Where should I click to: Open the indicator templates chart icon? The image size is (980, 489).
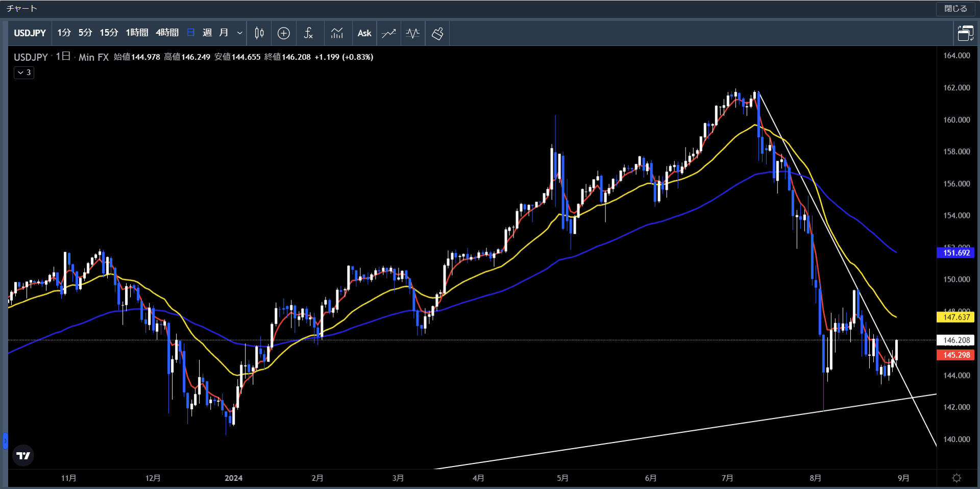(x=337, y=33)
